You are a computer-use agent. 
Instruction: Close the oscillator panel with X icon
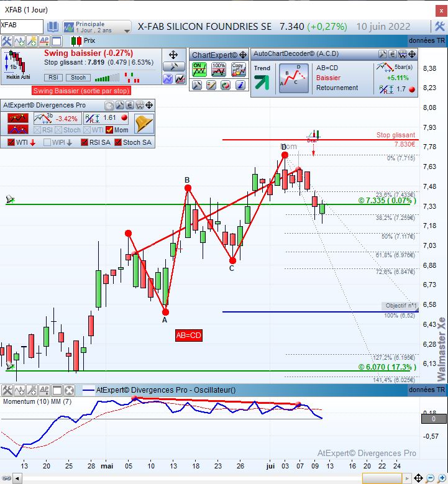70,390
